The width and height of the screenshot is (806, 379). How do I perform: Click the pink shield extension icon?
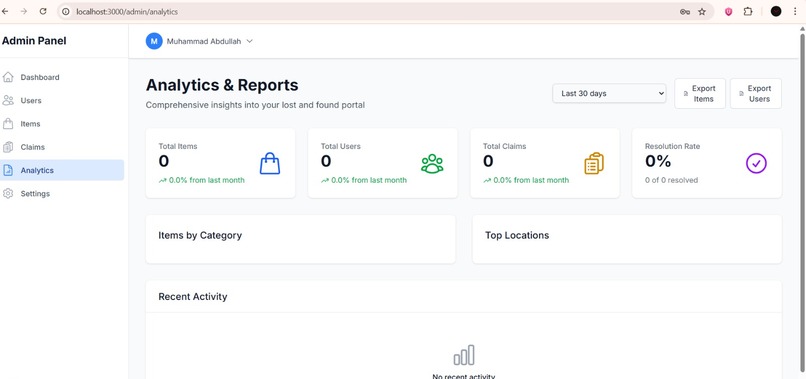pyautogui.click(x=728, y=12)
